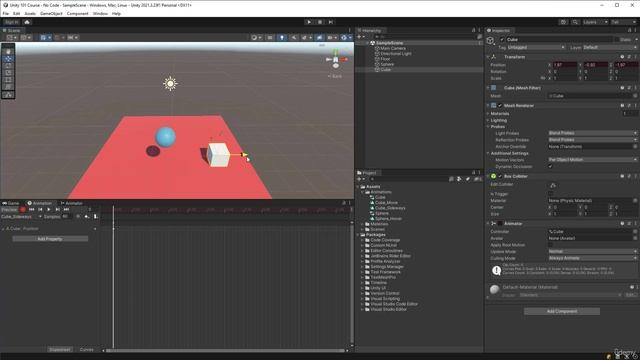640x360 pixels.
Task: Open the Culling Mode dropdown
Action: pos(592,258)
